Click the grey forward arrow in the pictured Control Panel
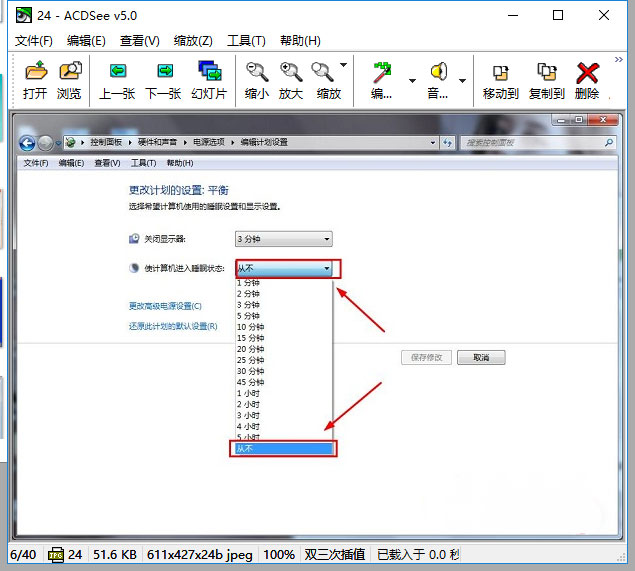 tap(45, 143)
